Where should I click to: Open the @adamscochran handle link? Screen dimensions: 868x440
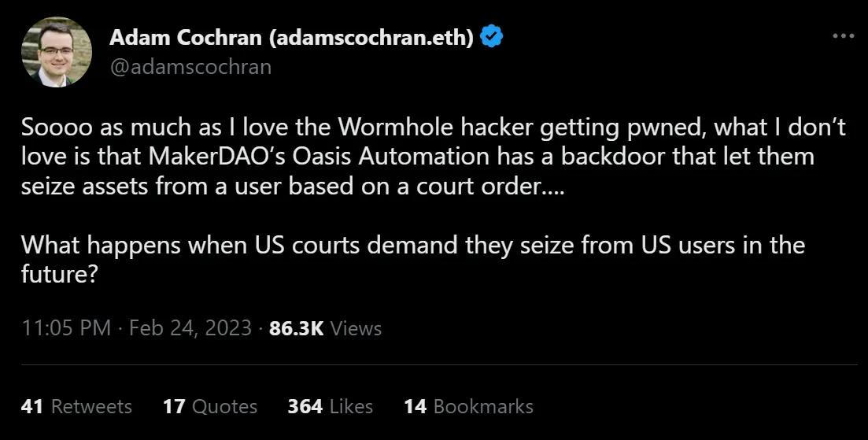(x=190, y=66)
